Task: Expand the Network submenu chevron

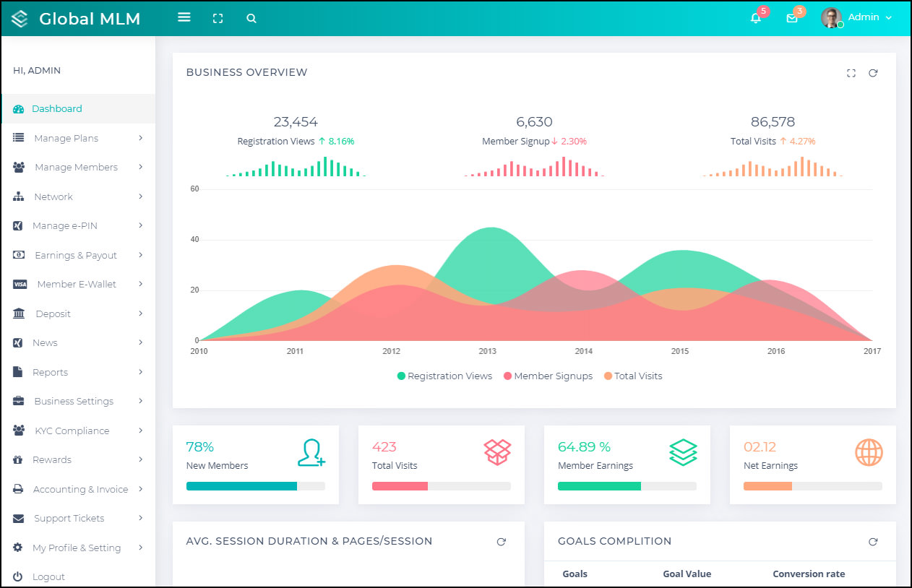Action: [141, 196]
